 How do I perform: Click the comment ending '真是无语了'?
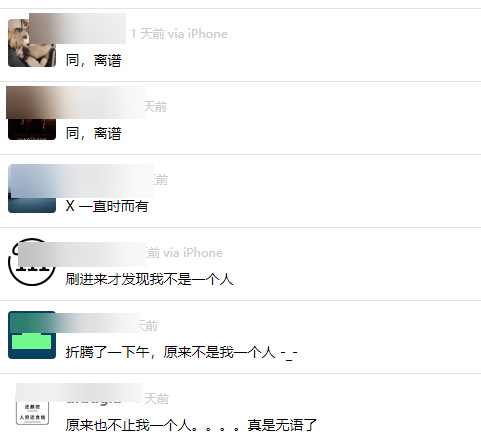click(191, 425)
